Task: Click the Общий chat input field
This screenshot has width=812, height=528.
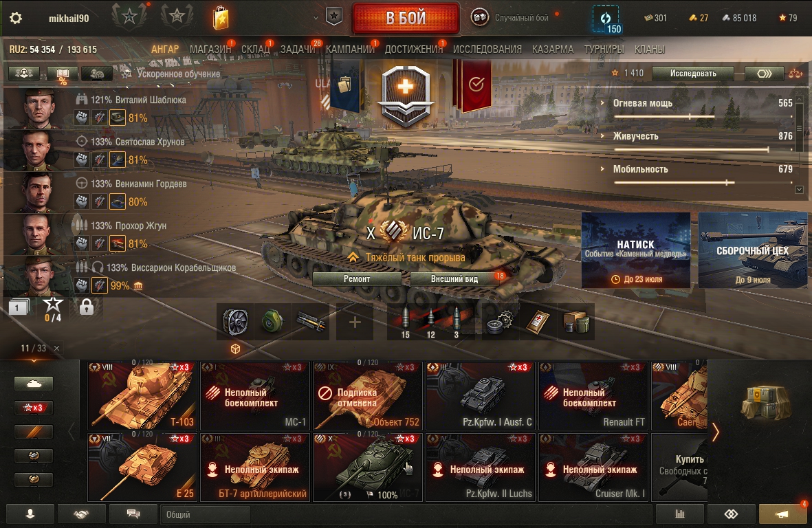Action: point(206,514)
